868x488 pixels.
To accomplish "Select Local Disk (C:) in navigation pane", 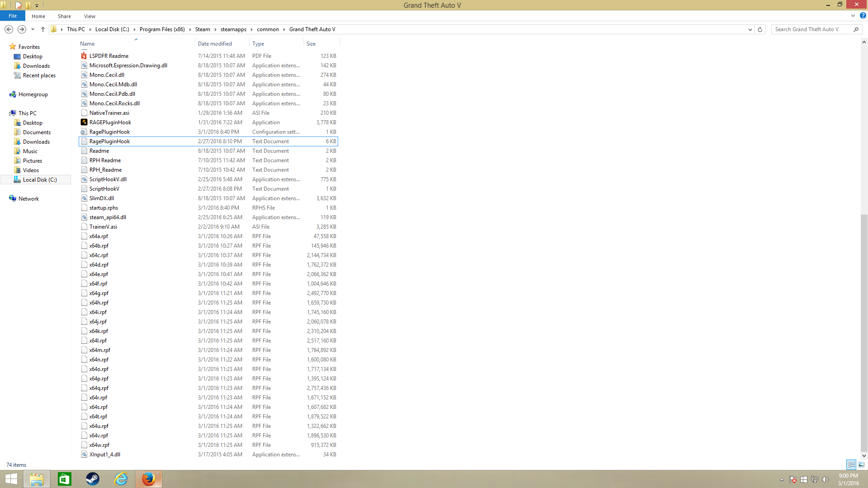I will tap(40, 180).
